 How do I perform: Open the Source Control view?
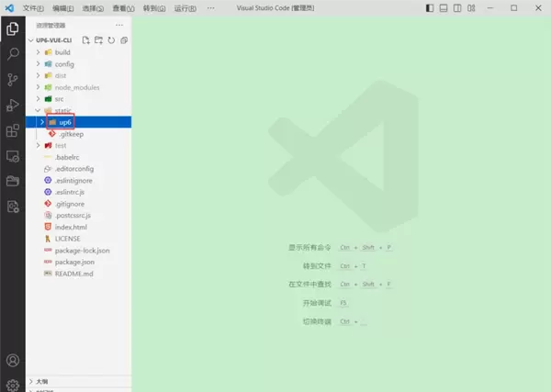point(13,80)
